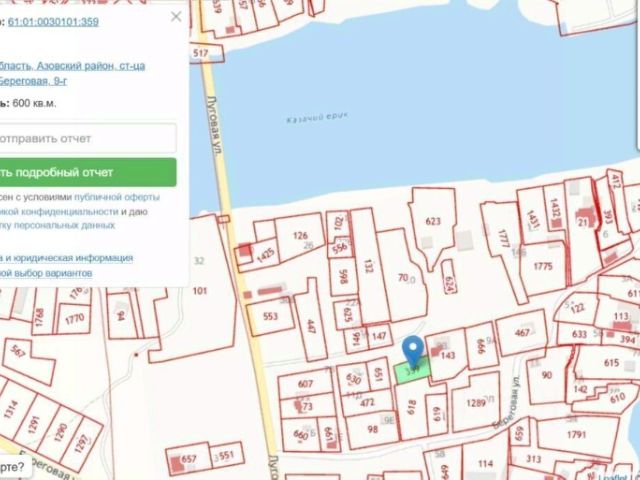Image resolution: width=640 pixels, height=480 pixels.
Task: Select parcel 598 on the map
Action: 343,277
